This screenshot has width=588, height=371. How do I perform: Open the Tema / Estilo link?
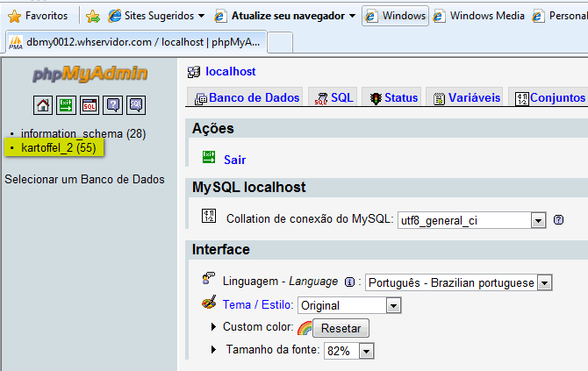257,304
